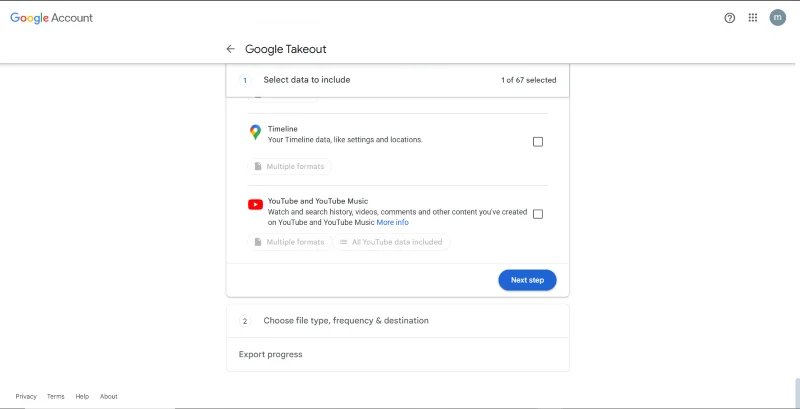Check the Timeline checkbox
This screenshot has height=409, width=800.
point(538,142)
